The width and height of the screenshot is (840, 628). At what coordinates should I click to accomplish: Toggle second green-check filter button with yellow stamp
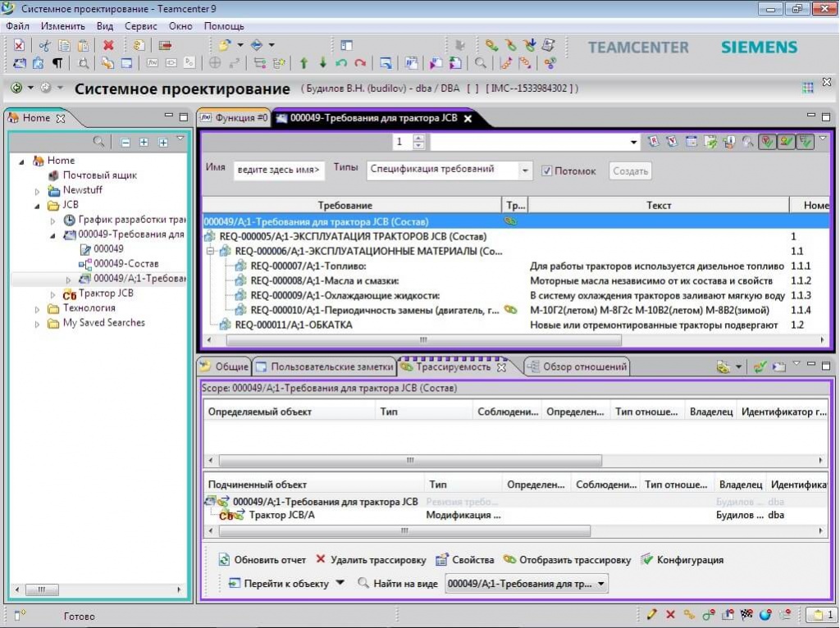click(786, 142)
